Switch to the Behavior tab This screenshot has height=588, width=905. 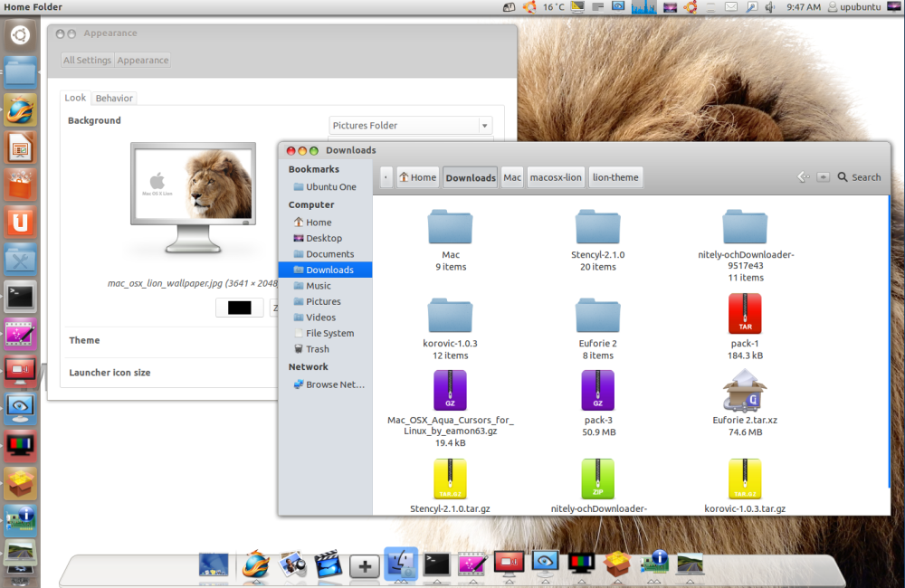pyautogui.click(x=113, y=98)
